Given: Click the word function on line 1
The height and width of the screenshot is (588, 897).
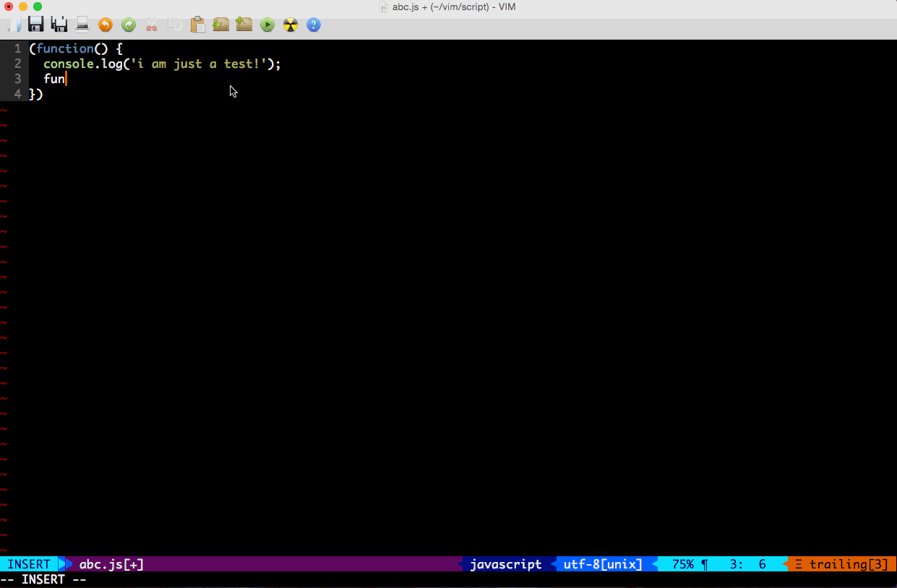Looking at the screenshot, I should coord(65,48).
